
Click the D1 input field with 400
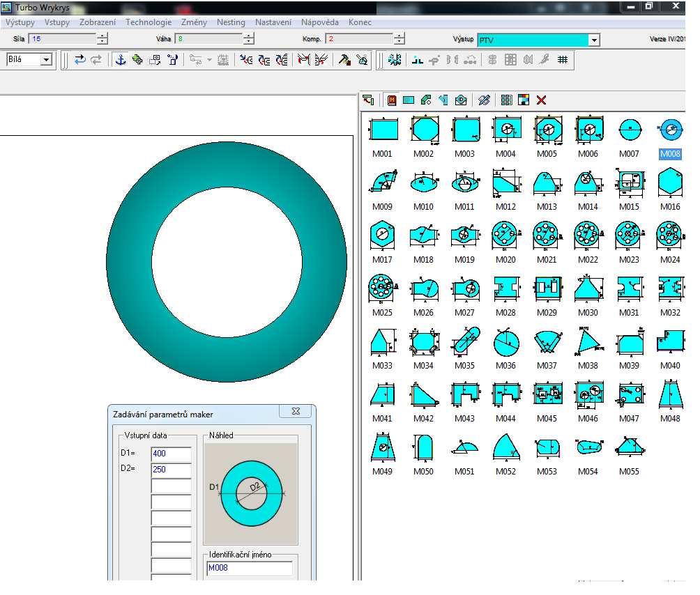[x=172, y=454]
